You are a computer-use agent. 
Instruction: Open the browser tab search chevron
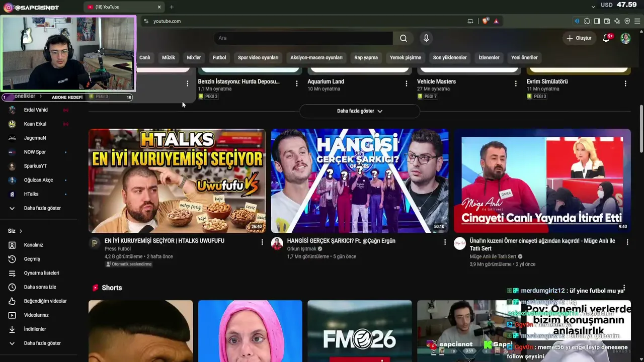point(593,7)
